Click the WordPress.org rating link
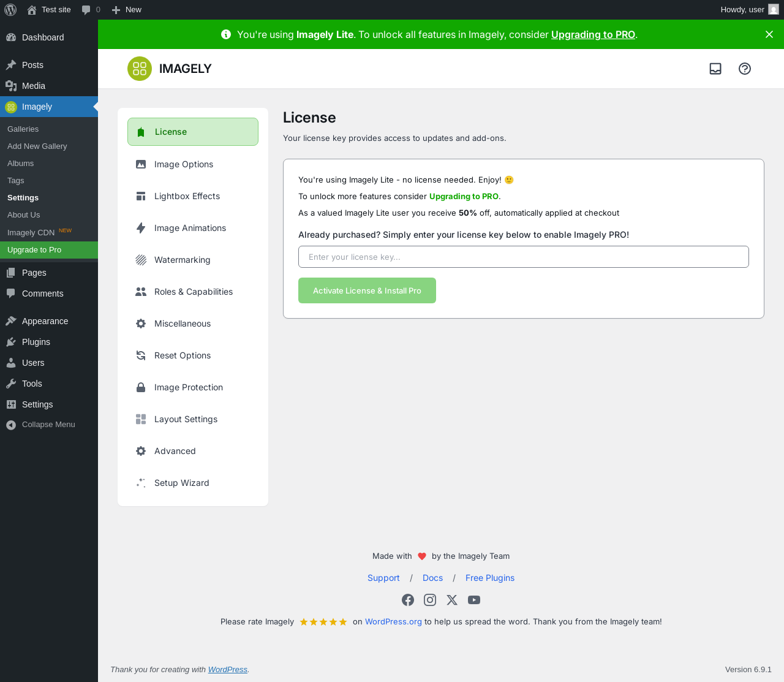 (x=393, y=621)
